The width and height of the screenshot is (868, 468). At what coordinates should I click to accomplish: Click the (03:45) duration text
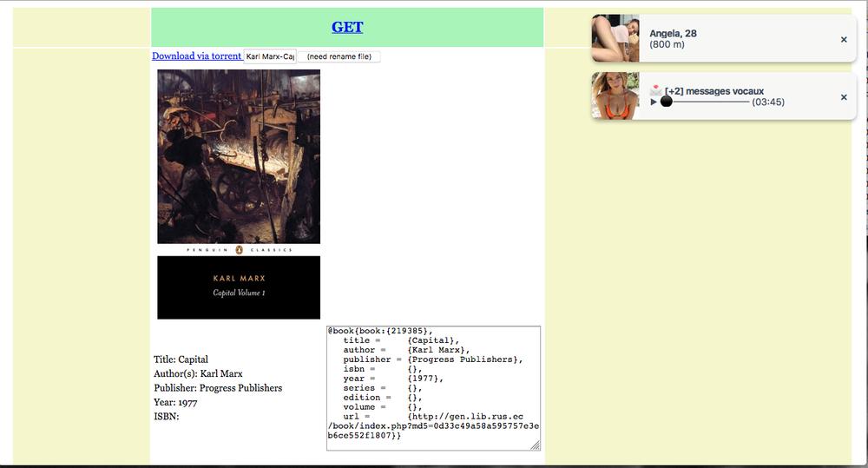coord(768,102)
